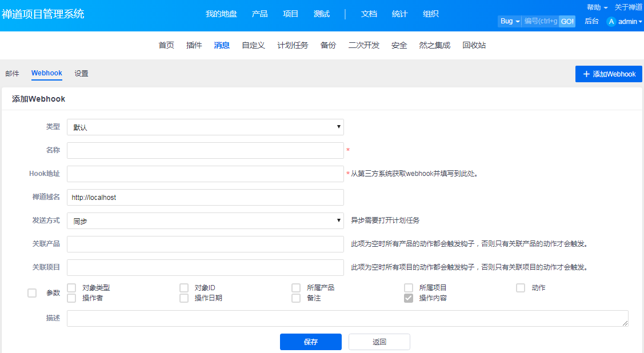Screen dimensions: 644x353
Task: Open the 计划任务 menu item
Action: 293,45
